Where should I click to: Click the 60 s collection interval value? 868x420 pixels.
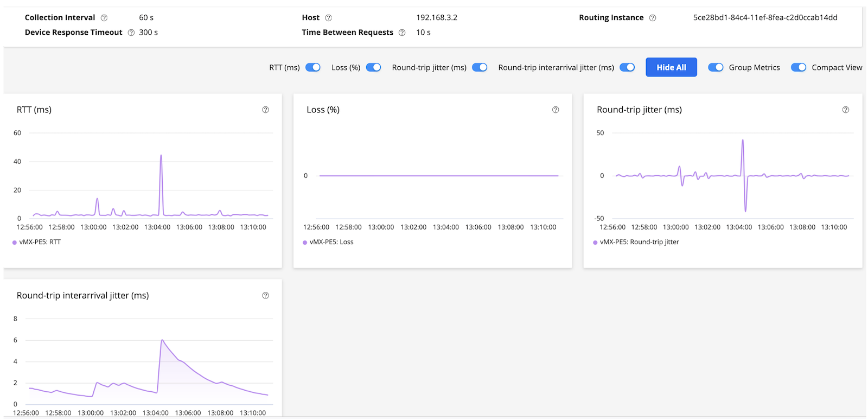[x=146, y=18]
